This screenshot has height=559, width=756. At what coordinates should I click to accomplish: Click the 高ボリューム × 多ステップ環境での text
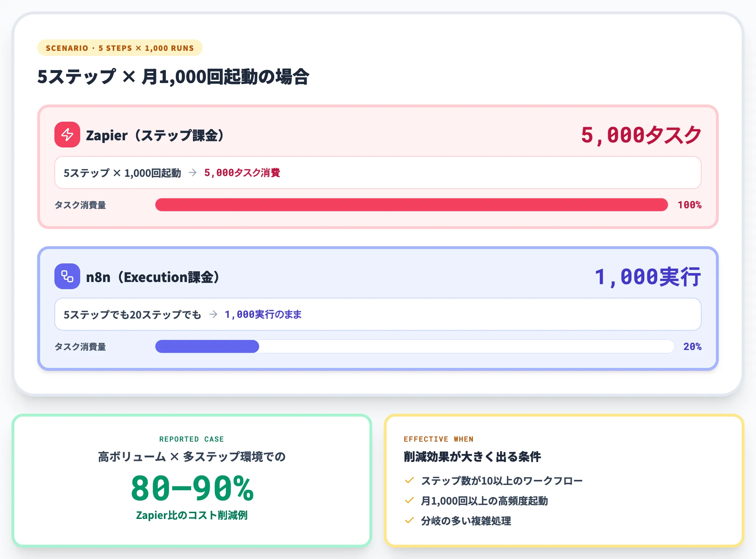click(192, 457)
